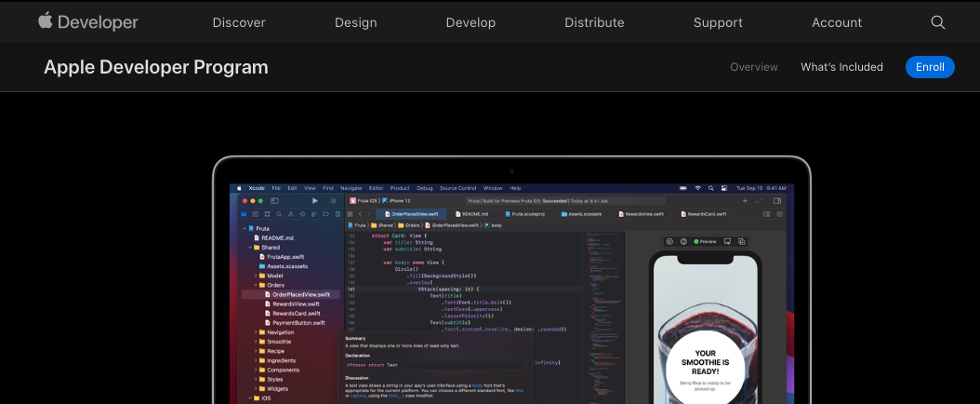Image resolution: width=980 pixels, height=404 pixels.
Task: Collapse the Fruta project root
Action: 245,229
